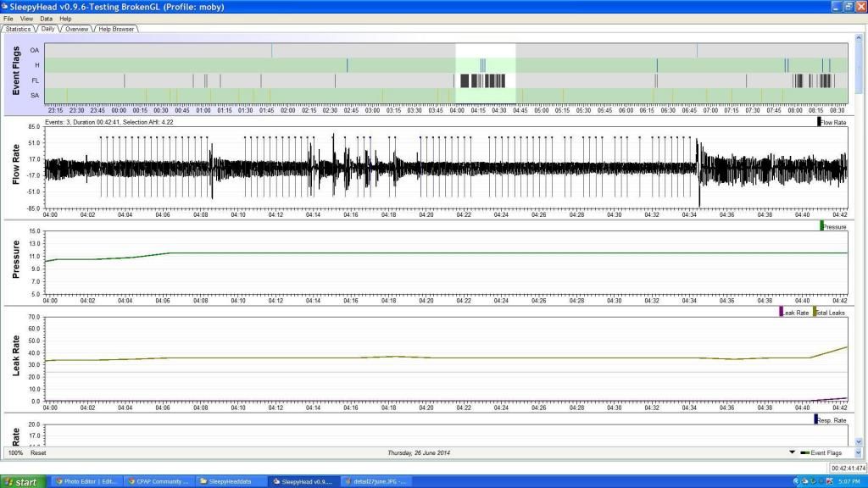Open SleepyHeaddata folder in taskbar

point(231,481)
